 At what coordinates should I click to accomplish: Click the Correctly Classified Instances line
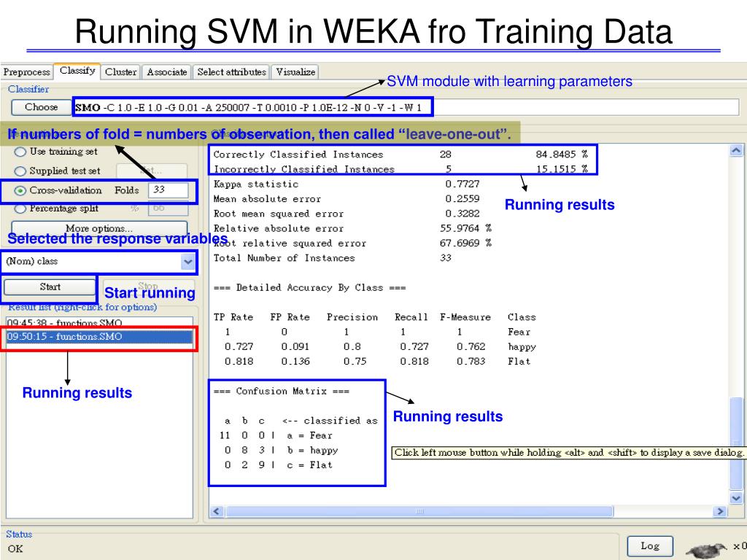point(400,155)
